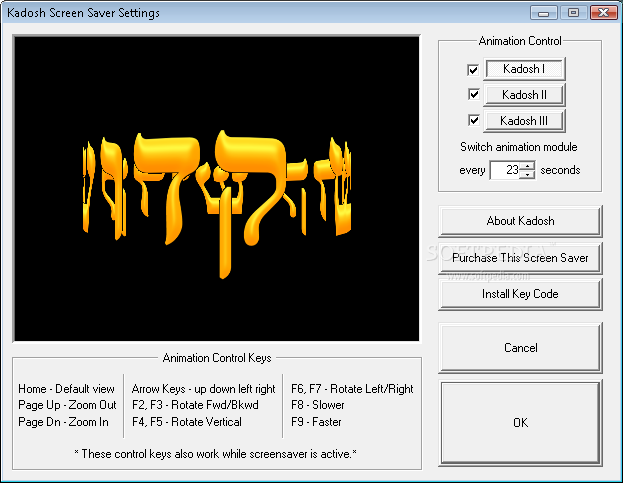The image size is (623, 483).
Task: Preview the Kadosh II animation button
Action: tap(524, 95)
